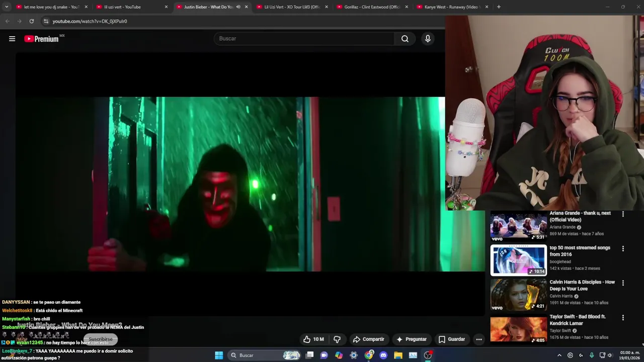644x362 pixels.
Task: Open 'Taylor Swift - Bad Blood ft.' title link
Action: (578, 320)
